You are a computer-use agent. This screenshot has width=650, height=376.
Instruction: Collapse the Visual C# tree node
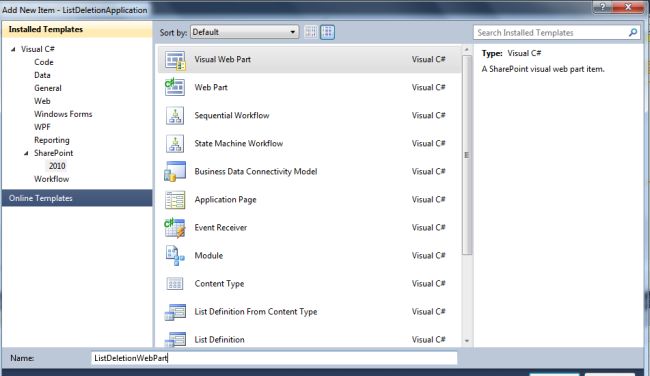(13, 49)
